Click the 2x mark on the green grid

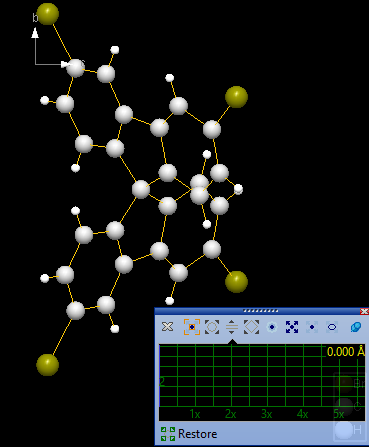pyautogui.click(x=231, y=414)
